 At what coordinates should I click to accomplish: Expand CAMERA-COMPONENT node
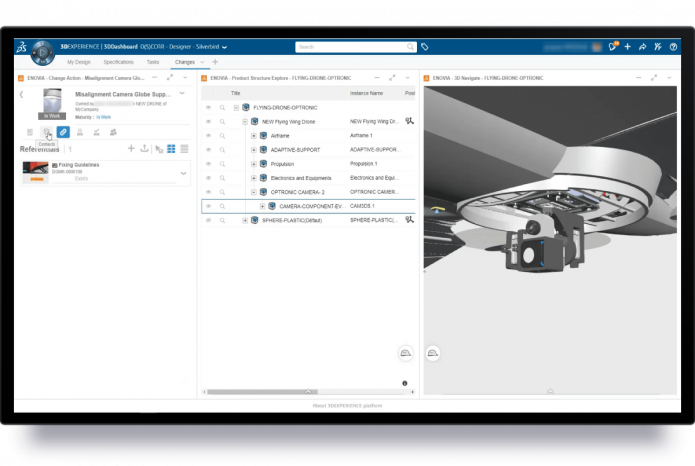(x=262, y=206)
